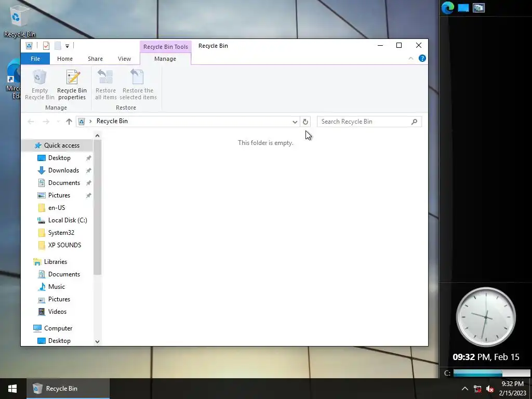Image resolution: width=532 pixels, height=399 pixels.
Task: Switch to the Home ribbon tab
Action: [65, 59]
